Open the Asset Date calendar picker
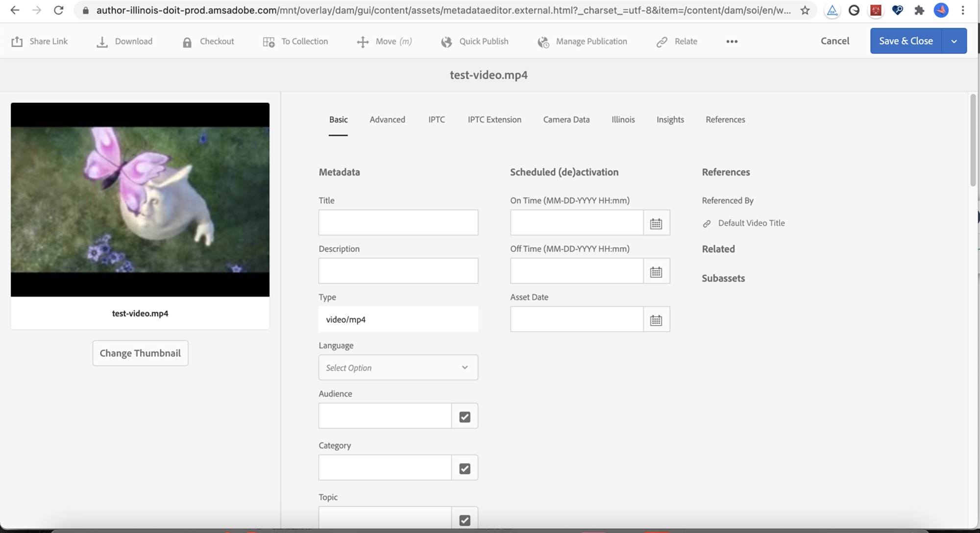This screenshot has height=533, width=980. click(656, 319)
